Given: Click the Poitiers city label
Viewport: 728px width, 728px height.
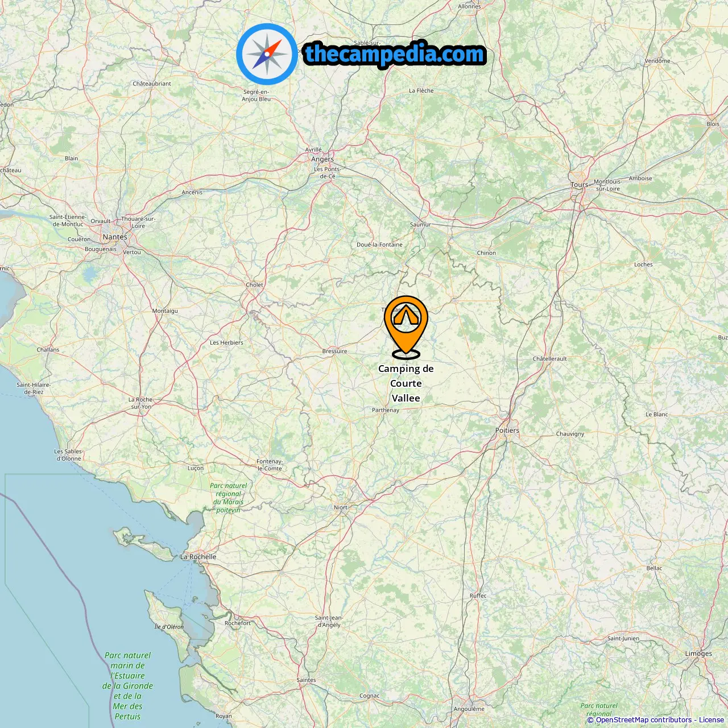Looking at the screenshot, I should [x=507, y=431].
